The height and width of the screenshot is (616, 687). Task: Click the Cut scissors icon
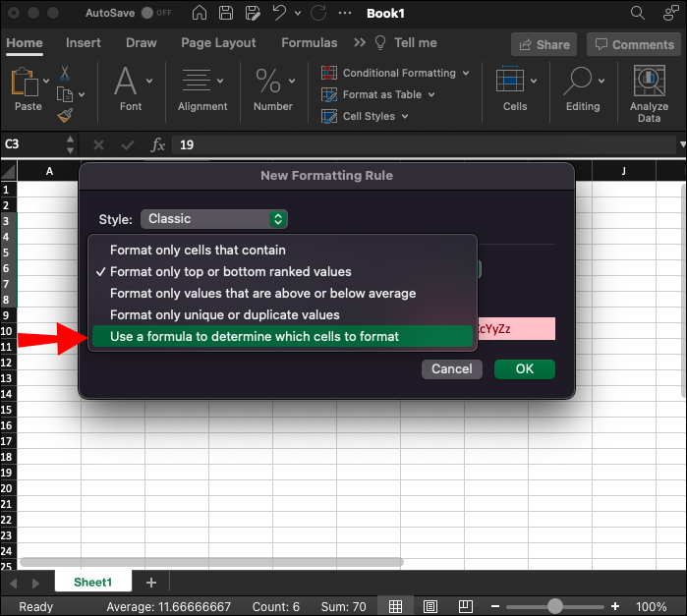[65, 74]
